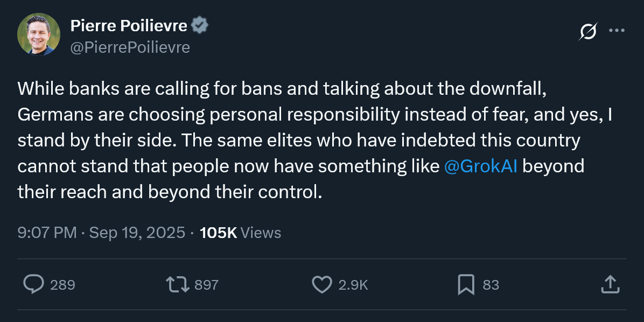
Task: Like the post with the heart icon
Action: click(x=322, y=284)
